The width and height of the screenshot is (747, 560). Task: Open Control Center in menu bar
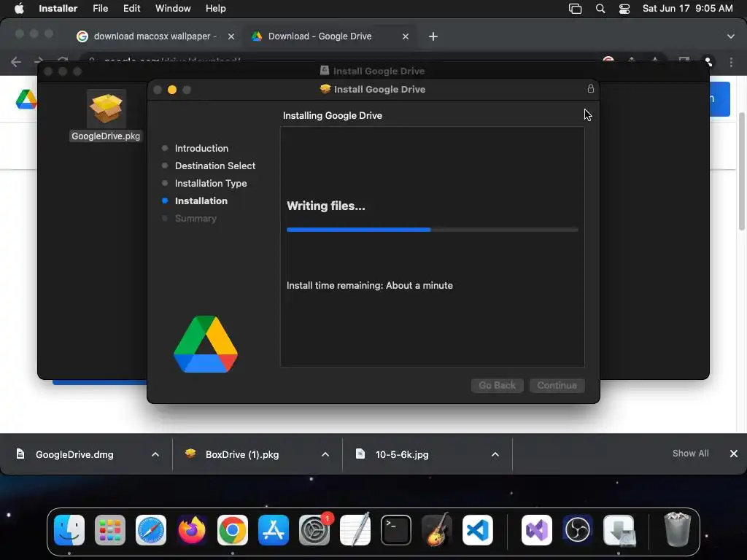[624, 9]
